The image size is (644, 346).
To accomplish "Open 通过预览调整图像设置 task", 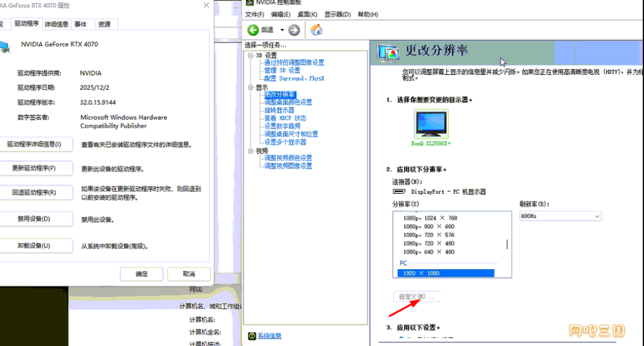I will [294, 62].
